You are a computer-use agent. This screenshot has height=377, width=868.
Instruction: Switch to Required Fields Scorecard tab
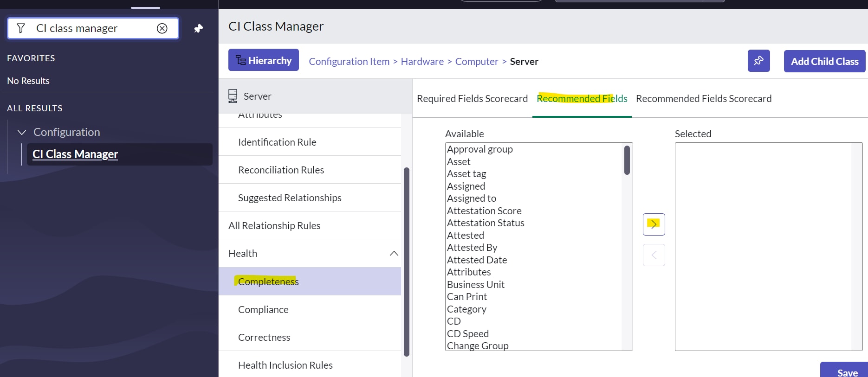472,98
